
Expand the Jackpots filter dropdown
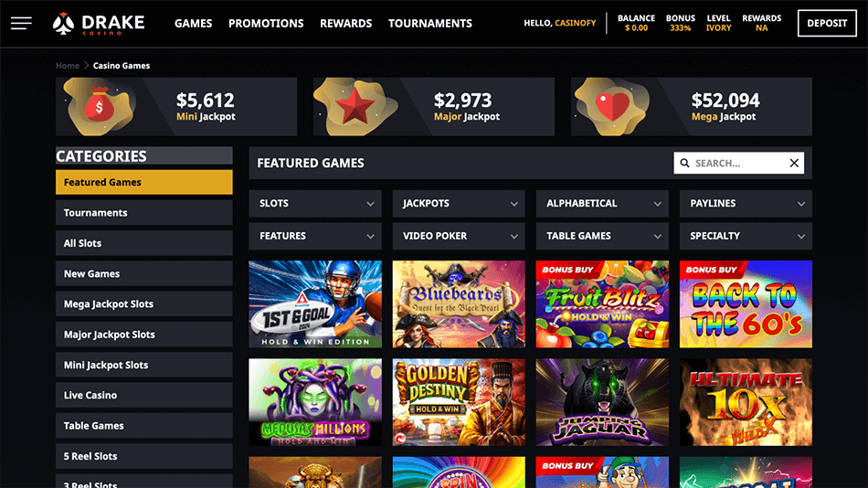[459, 203]
